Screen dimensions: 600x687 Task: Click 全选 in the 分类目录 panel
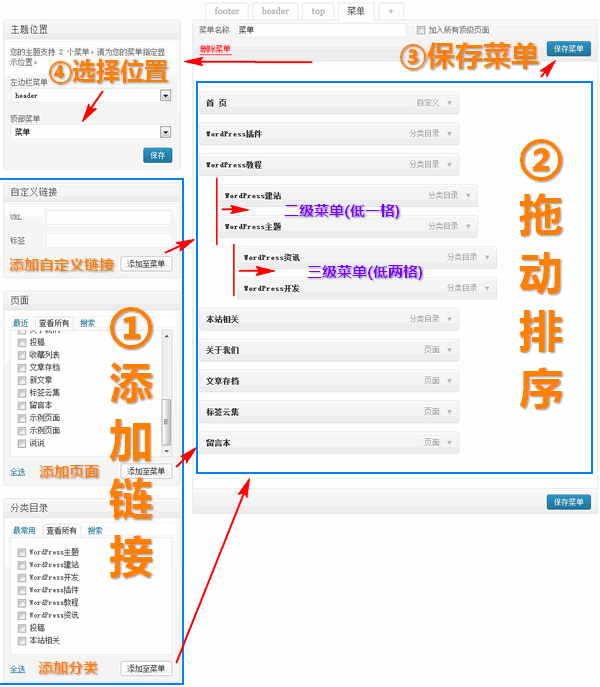pos(18,669)
